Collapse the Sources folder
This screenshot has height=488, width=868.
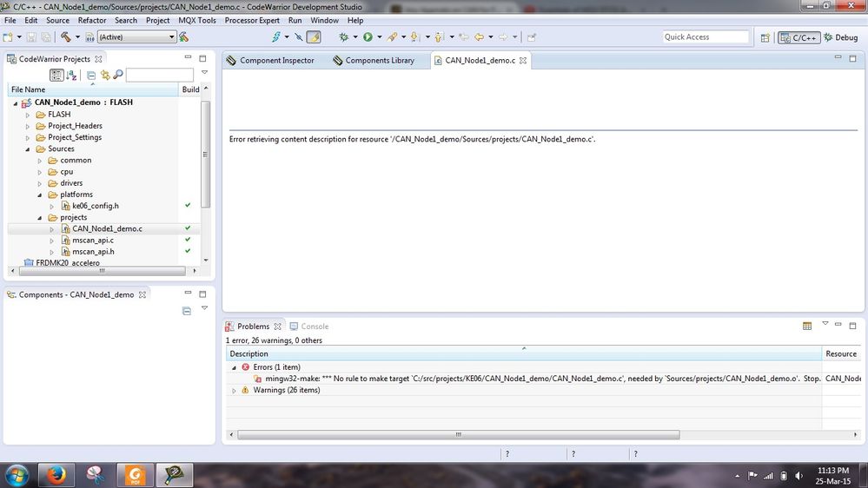[x=28, y=149]
